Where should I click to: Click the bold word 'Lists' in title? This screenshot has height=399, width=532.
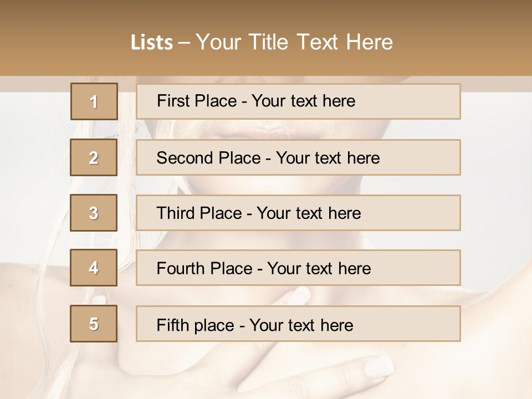coord(152,42)
